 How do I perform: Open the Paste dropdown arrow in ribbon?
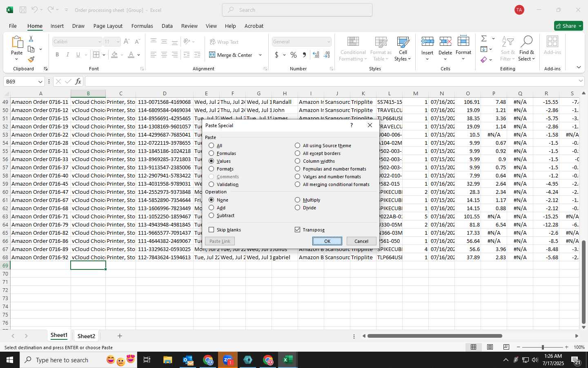17,59
